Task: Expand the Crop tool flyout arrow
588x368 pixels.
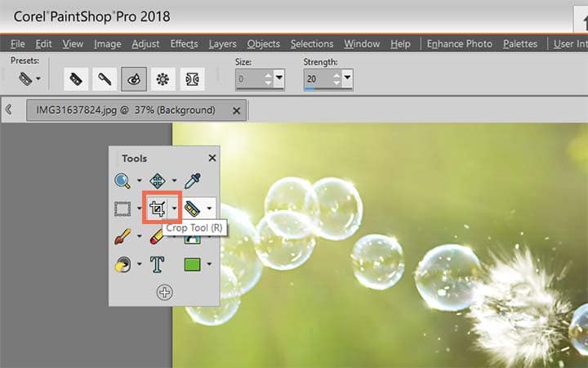Action: click(175, 209)
